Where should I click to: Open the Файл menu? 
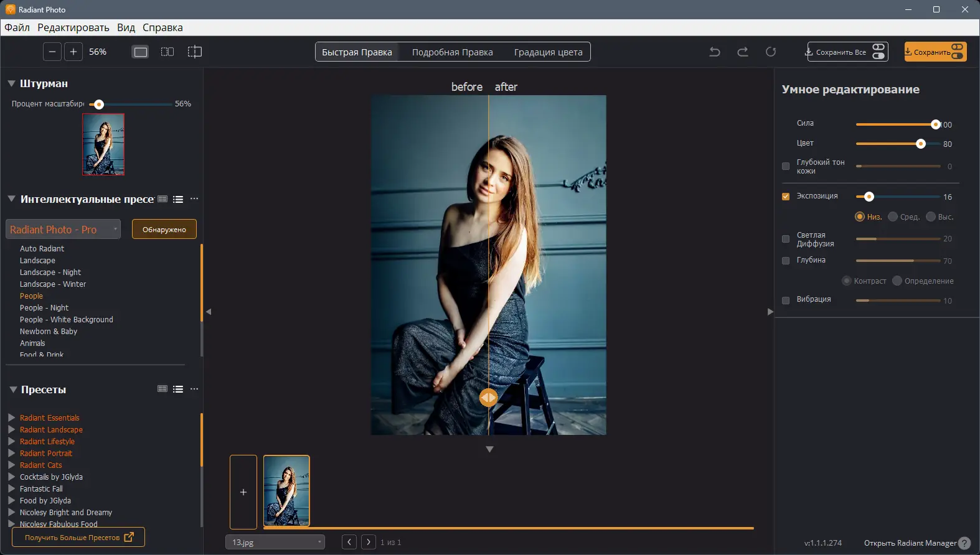point(17,27)
